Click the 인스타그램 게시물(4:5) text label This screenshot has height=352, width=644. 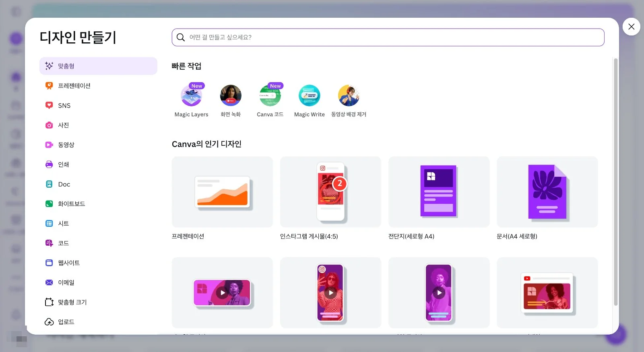coord(309,236)
